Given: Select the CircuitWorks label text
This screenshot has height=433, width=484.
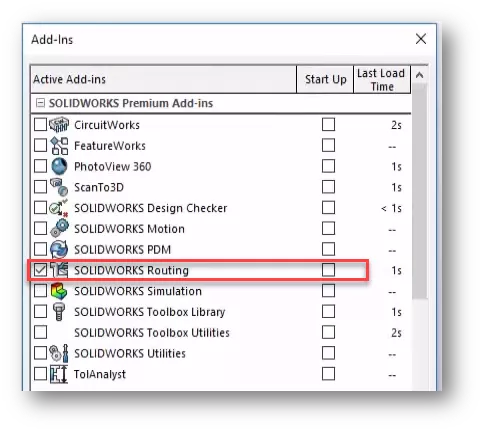Looking at the screenshot, I should (x=107, y=125).
